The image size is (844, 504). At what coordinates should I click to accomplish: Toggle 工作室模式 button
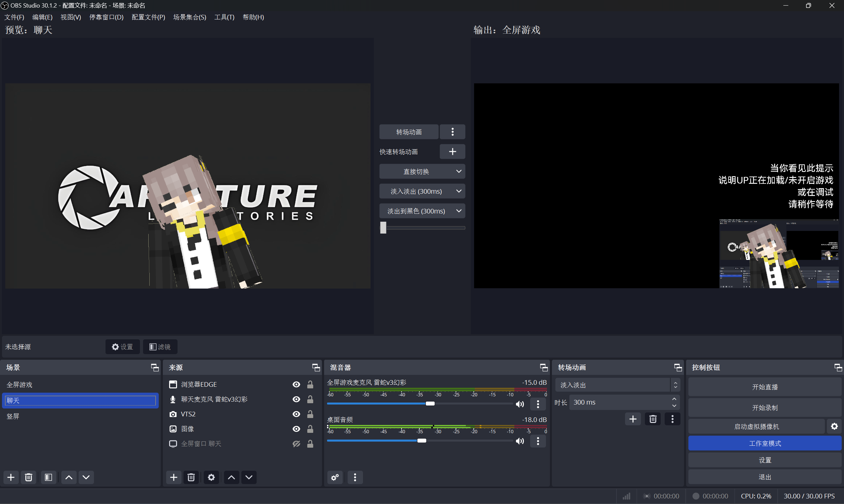765,443
